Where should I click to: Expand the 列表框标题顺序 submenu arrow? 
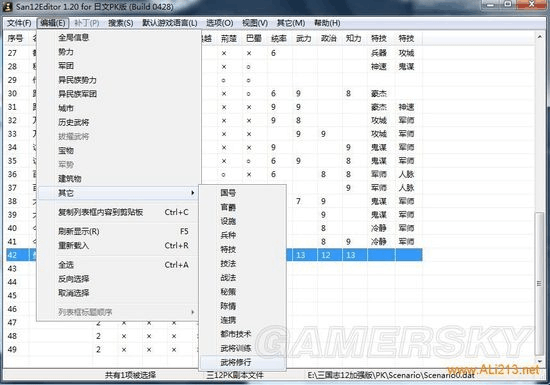192,312
